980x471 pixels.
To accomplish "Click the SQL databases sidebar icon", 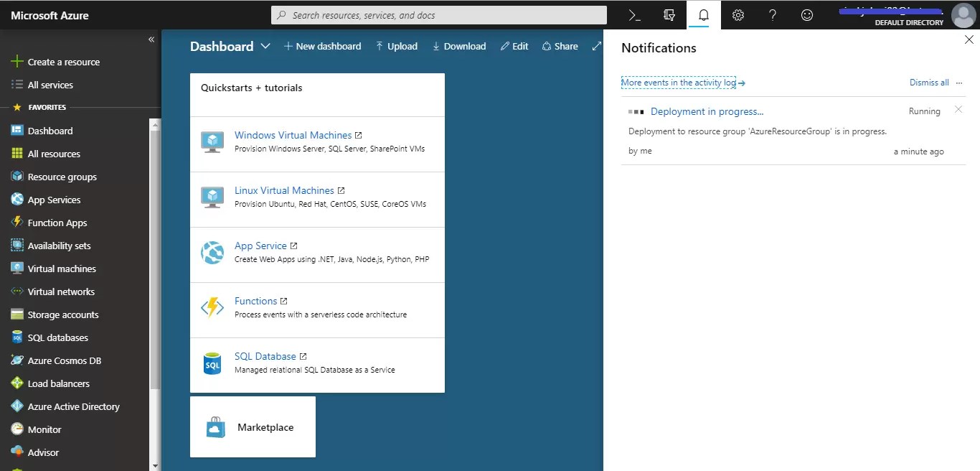I will pyautogui.click(x=17, y=337).
